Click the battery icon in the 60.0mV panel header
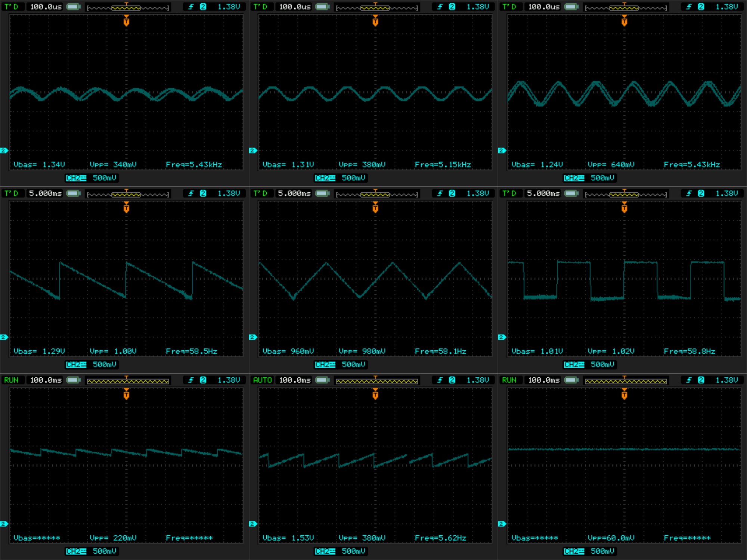 tap(571, 380)
